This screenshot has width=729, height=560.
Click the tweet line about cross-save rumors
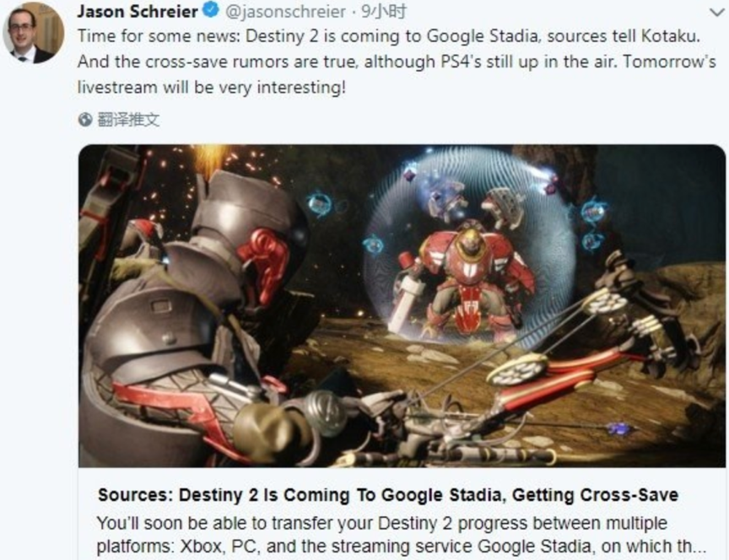tap(397, 62)
